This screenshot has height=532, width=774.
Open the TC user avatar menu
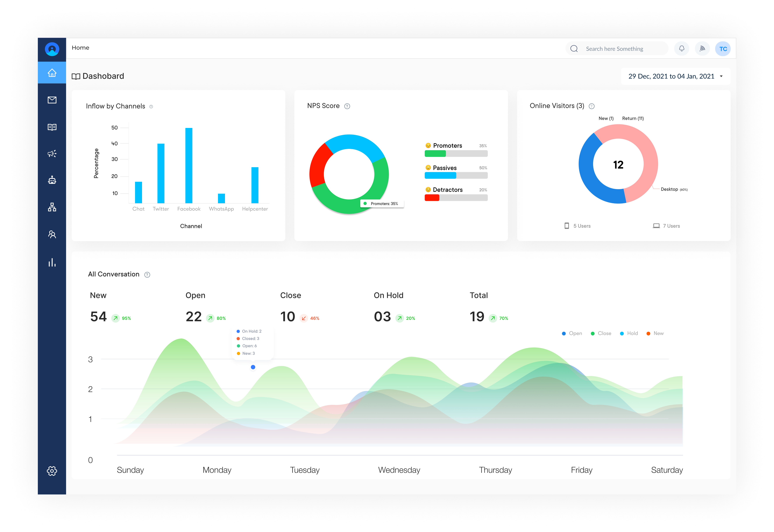[x=723, y=49]
